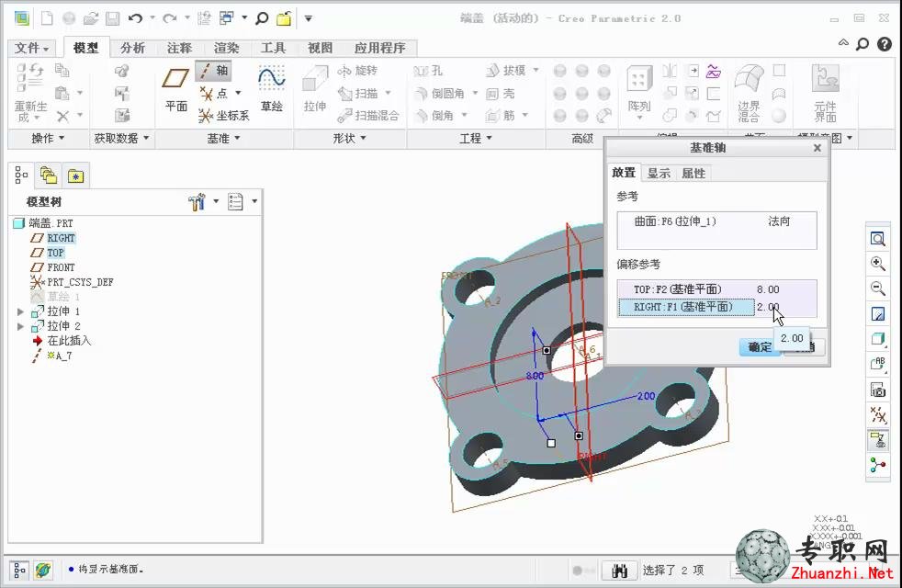The width and height of the screenshot is (902, 588).
Task: Confirm with the 确定 button
Action: coord(760,347)
